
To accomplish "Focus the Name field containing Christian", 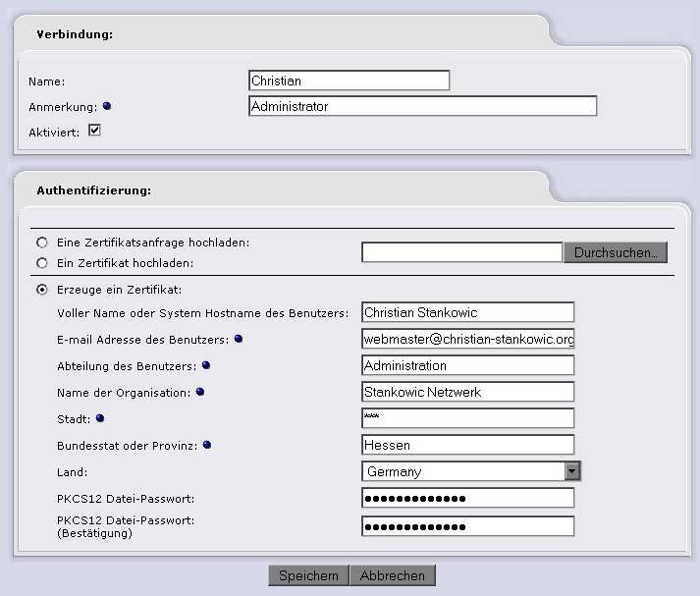I will pos(349,81).
